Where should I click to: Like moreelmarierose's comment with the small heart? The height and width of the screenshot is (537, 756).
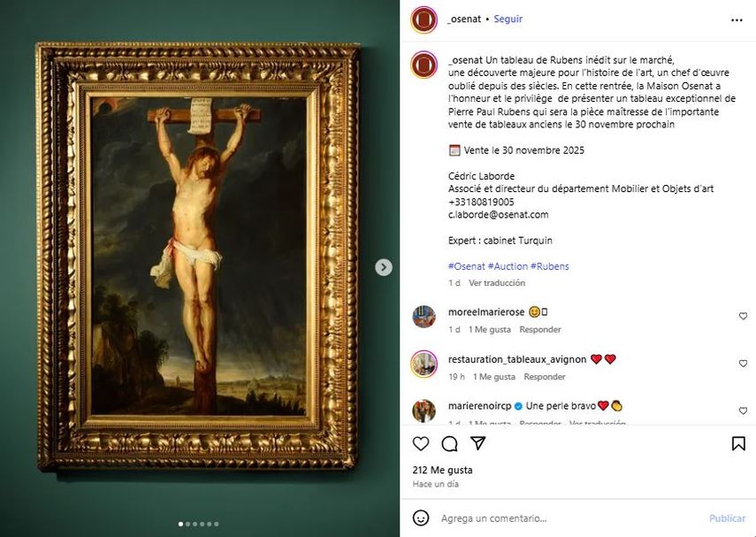click(x=743, y=316)
